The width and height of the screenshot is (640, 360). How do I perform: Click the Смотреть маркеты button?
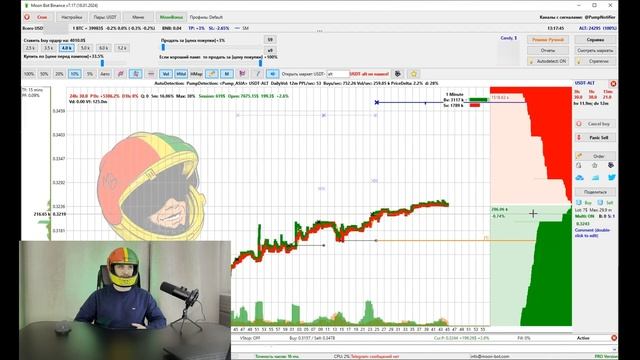[595, 50]
